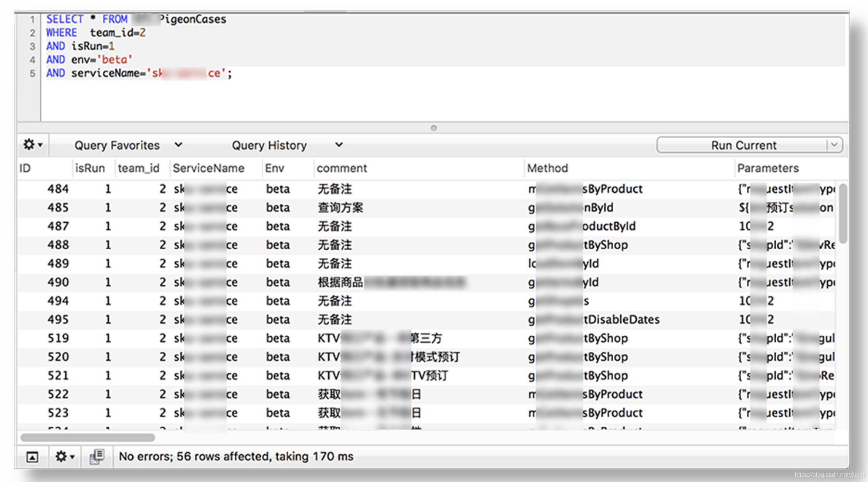Place cursor in line 'AND serviceName='
The image size is (868, 482).
(139, 73)
